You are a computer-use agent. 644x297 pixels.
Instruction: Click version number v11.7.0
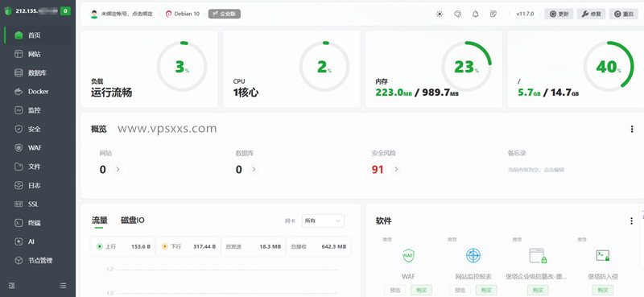tap(526, 14)
